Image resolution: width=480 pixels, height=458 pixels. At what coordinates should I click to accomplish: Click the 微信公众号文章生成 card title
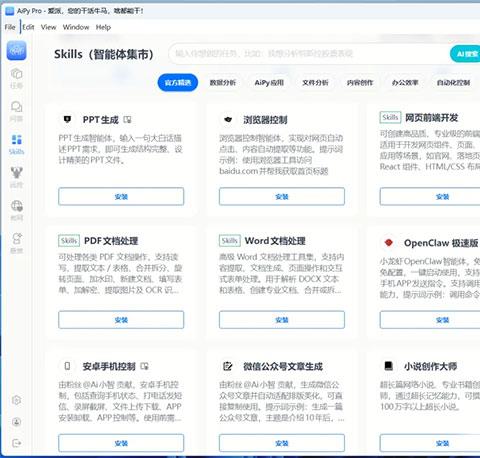pos(283,366)
